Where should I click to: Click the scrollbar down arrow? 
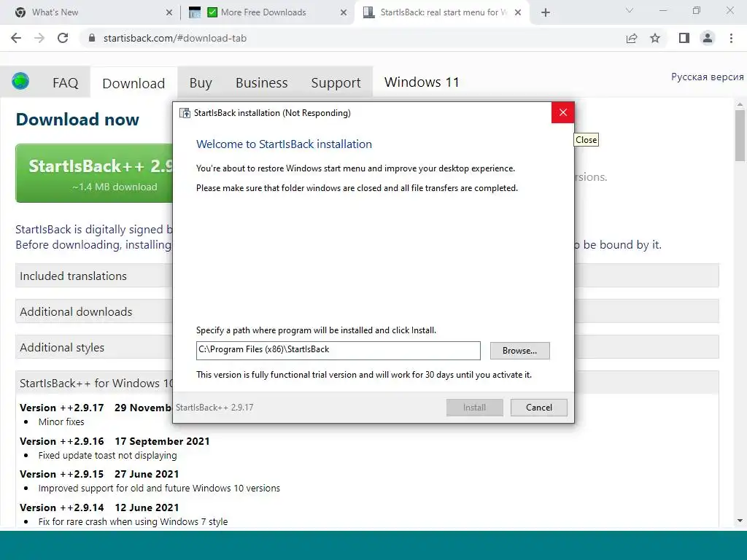pos(740,521)
